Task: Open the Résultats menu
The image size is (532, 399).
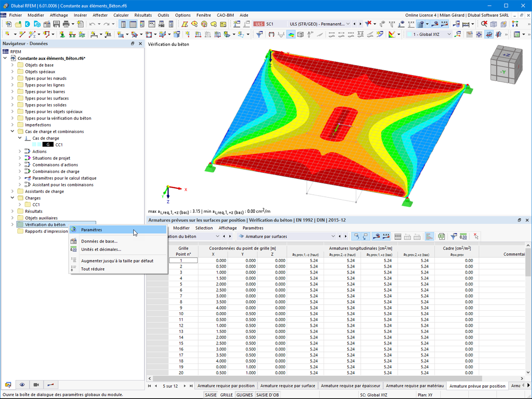Action: [x=143, y=15]
